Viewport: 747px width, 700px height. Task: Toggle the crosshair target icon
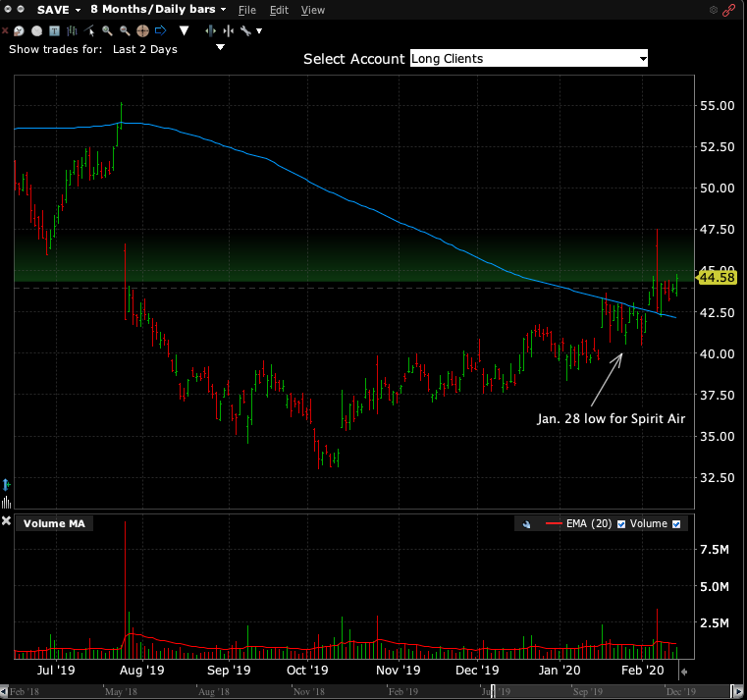(142, 31)
